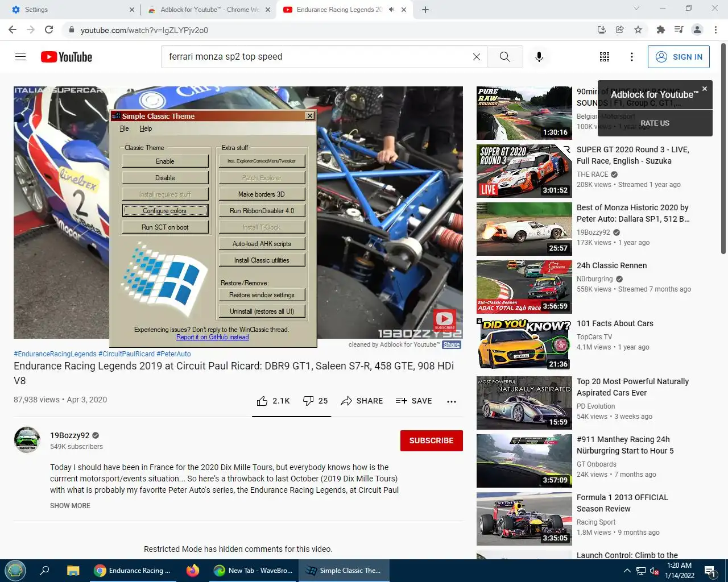This screenshot has height=582, width=728.
Task: Click Uninstall (restores all UI)
Action: coord(262,311)
